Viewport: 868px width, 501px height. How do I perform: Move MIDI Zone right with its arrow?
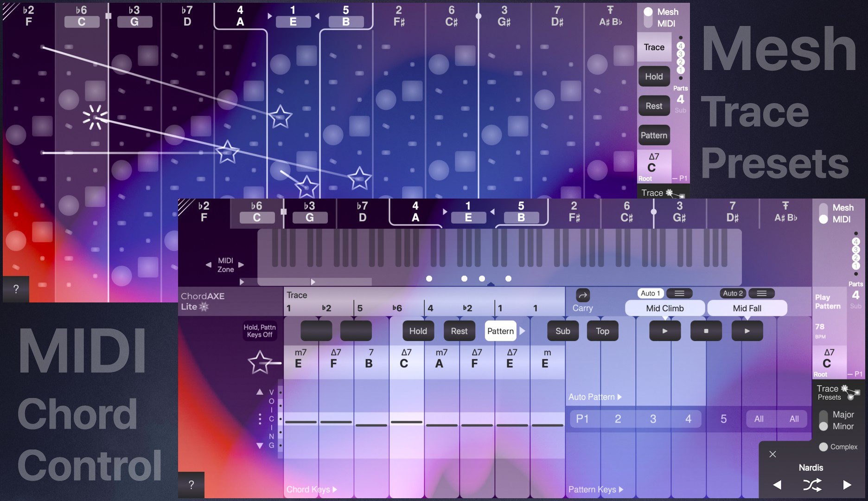pyautogui.click(x=241, y=265)
